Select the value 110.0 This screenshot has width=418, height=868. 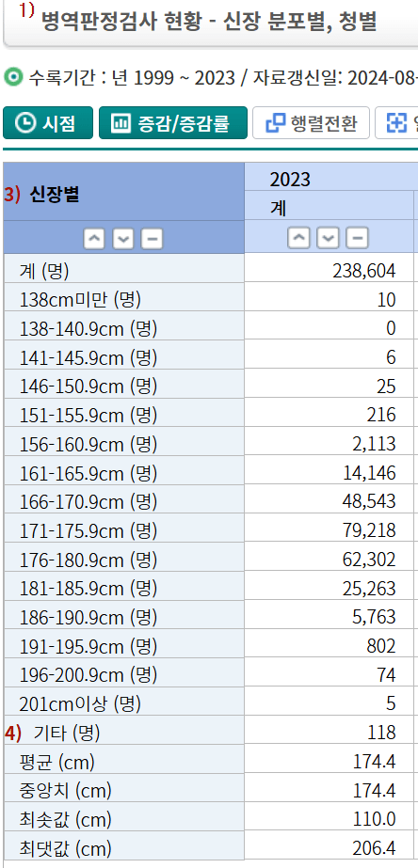[375, 819]
